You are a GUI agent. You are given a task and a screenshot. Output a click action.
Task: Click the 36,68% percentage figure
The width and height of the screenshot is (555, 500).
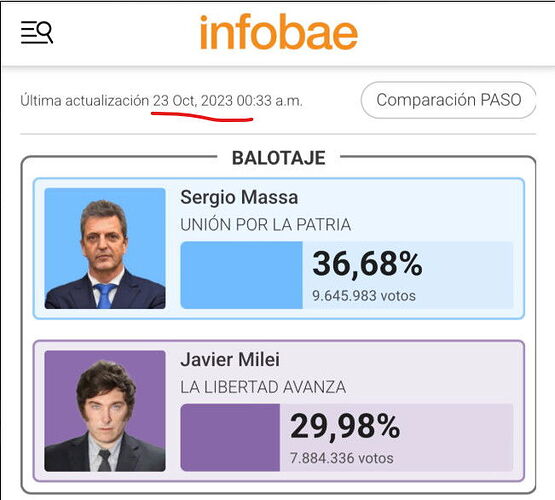click(367, 264)
